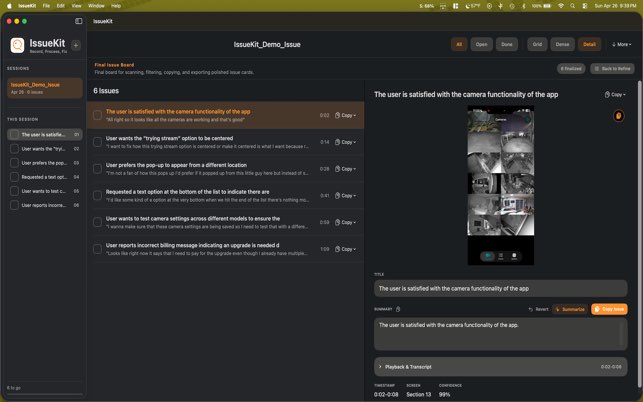Toggle the sidebar using the panel icon

[78, 21]
